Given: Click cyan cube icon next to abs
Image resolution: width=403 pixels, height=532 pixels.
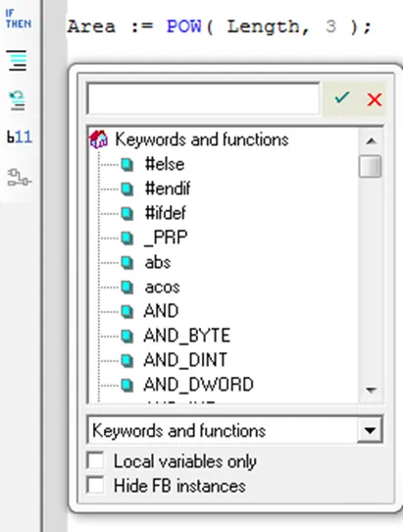Looking at the screenshot, I should click(126, 263).
